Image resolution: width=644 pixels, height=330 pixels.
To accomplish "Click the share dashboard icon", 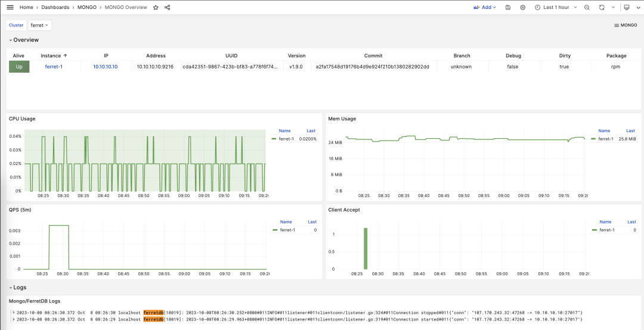I will (168, 7).
